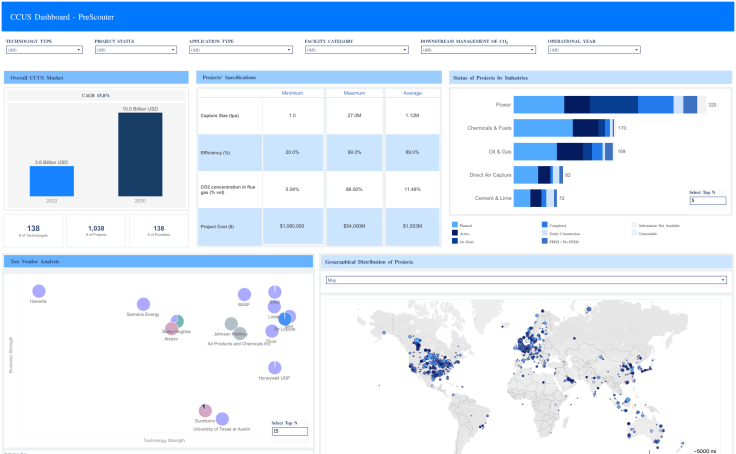Image resolution: width=736 pixels, height=454 pixels.
Task: Click the Select Top N field under industries chart
Action: 707,200
